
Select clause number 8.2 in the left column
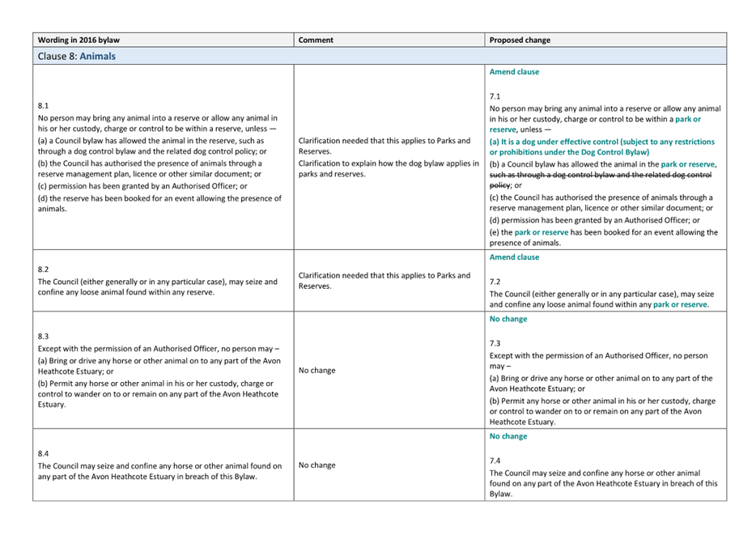coord(44,269)
